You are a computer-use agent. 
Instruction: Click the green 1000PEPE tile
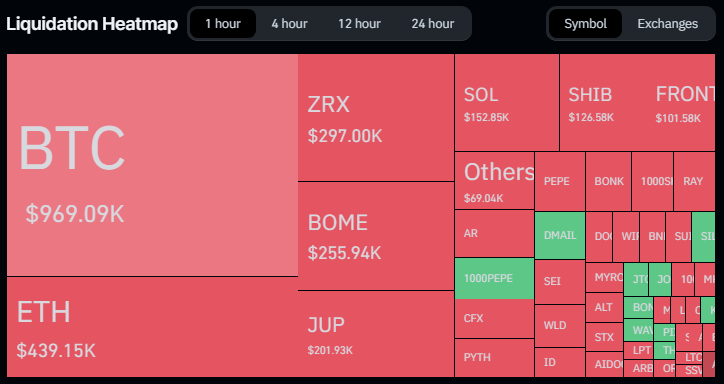click(x=494, y=278)
